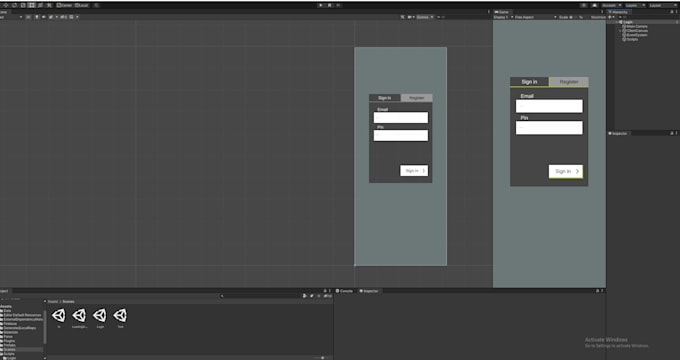Select the Rotate tool in toolbar
The width and height of the screenshot is (680, 360).
[14, 5]
